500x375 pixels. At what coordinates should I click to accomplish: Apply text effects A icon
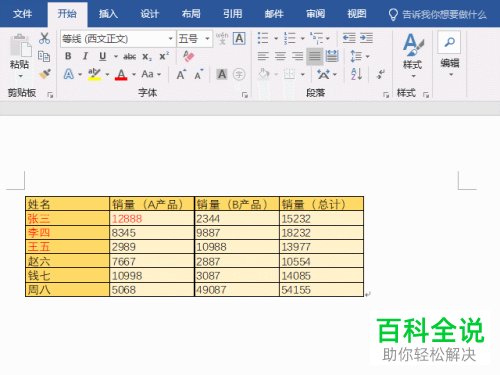click(x=69, y=74)
